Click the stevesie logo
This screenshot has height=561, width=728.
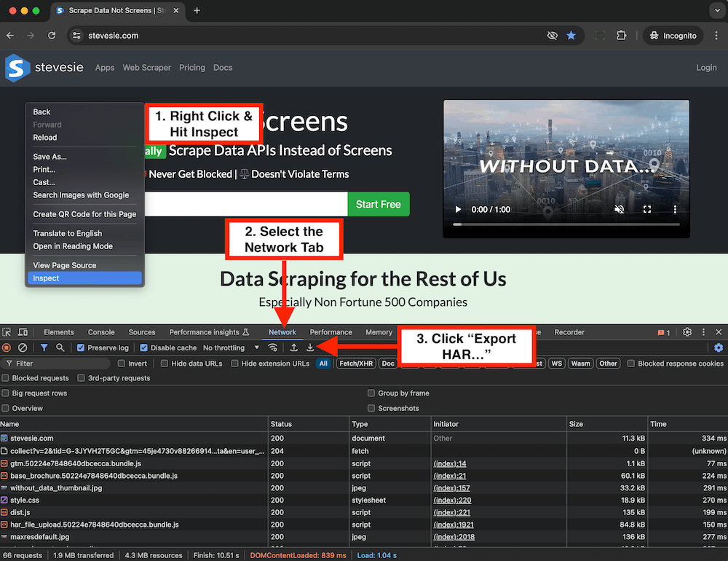coord(44,68)
